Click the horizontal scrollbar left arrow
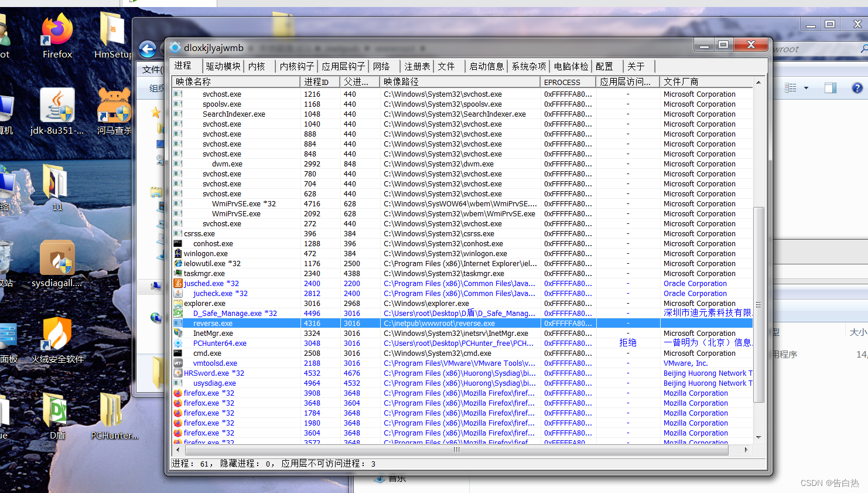The height and width of the screenshot is (493, 868). click(x=178, y=450)
